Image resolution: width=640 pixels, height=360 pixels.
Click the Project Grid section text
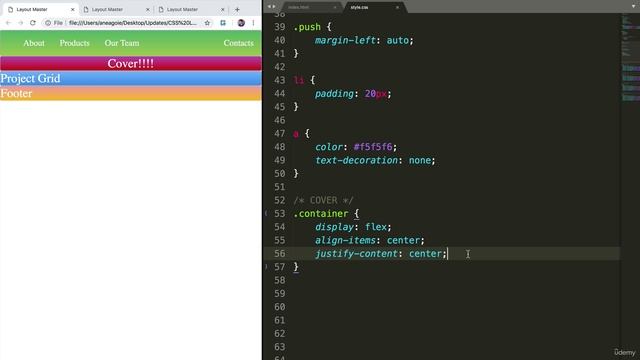point(30,78)
